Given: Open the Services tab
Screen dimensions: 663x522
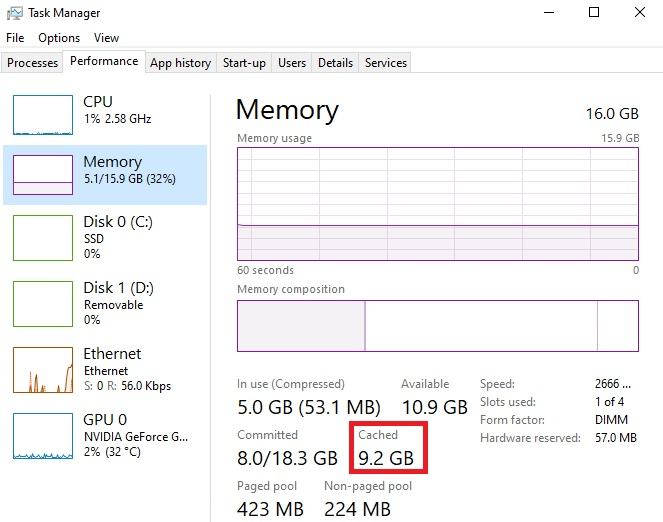Looking at the screenshot, I should [x=386, y=63].
